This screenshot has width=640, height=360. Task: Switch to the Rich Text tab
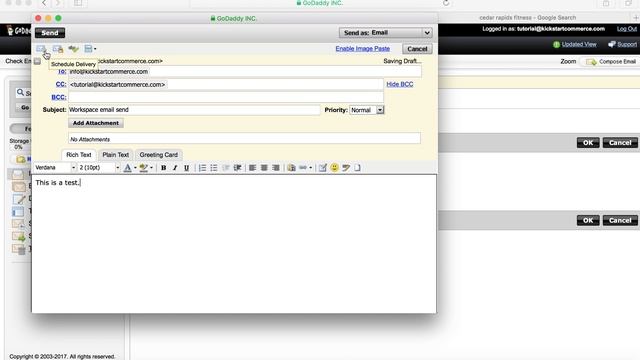click(79, 155)
